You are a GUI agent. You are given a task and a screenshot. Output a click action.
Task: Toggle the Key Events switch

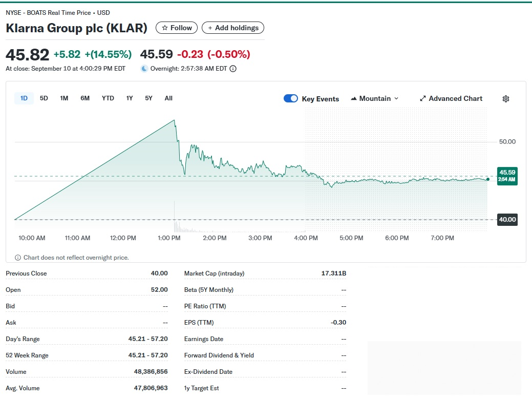[x=291, y=99]
